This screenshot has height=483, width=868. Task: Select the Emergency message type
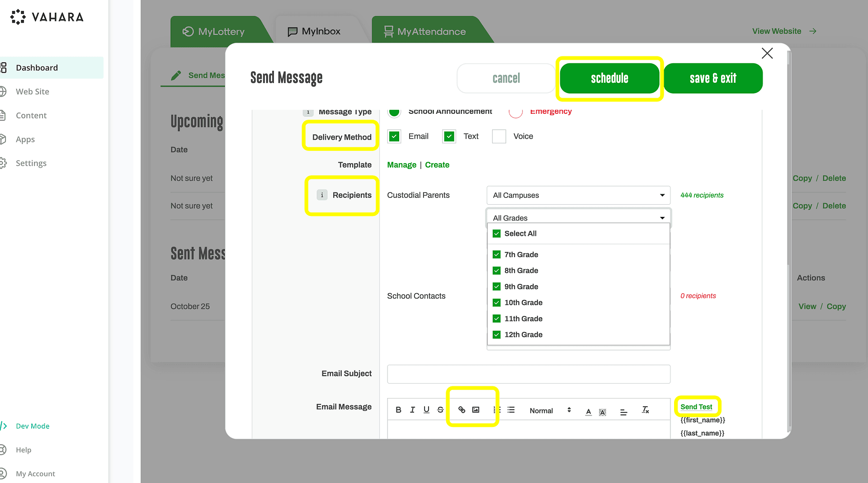point(515,112)
